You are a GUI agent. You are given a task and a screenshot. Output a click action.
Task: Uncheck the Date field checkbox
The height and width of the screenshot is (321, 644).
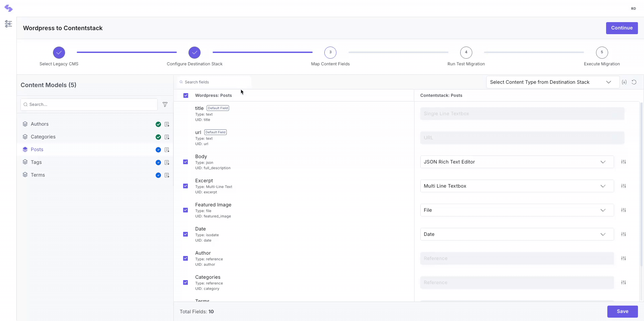point(185,234)
